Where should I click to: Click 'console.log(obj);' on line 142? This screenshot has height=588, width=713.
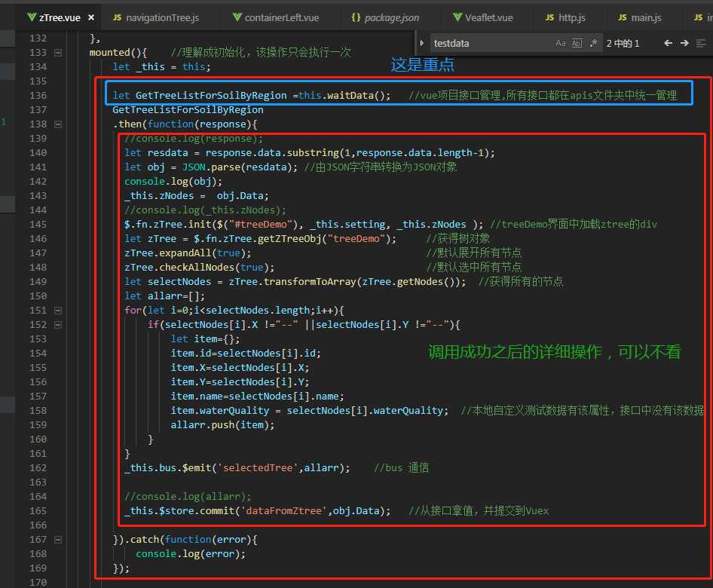tap(173, 182)
